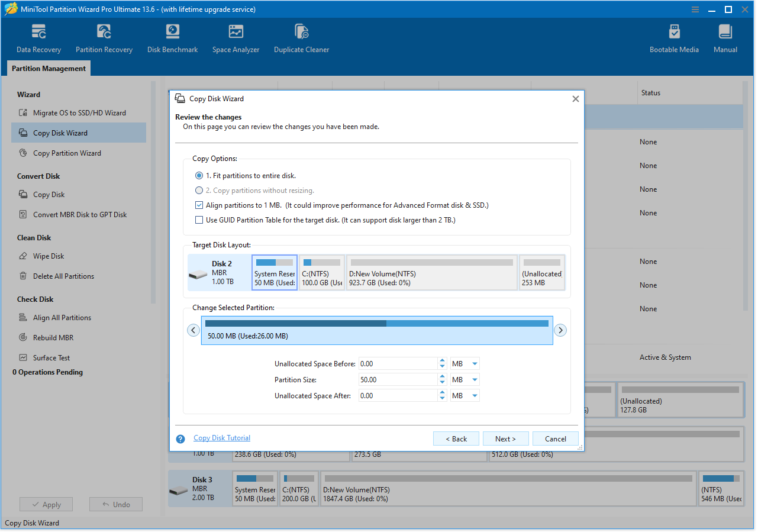
Task: Click the Apply button
Action: coord(46,504)
